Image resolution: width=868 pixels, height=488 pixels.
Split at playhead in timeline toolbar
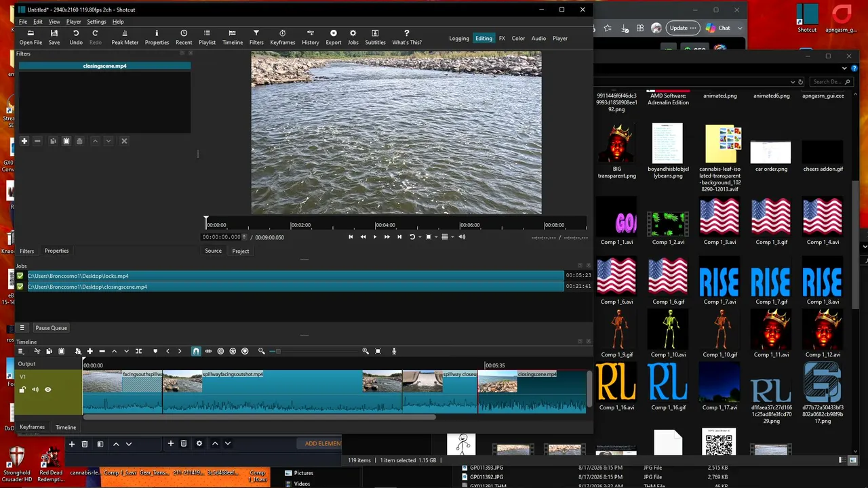click(139, 351)
